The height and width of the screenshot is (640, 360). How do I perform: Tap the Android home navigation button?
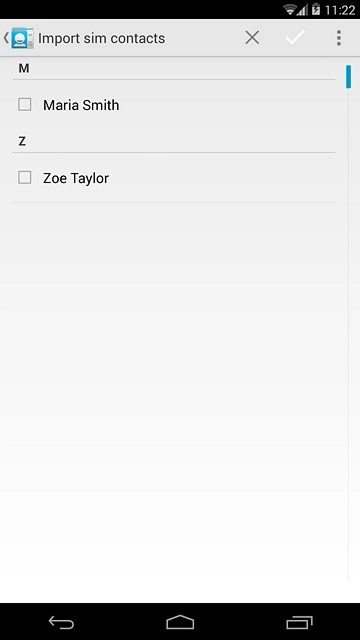(180, 622)
